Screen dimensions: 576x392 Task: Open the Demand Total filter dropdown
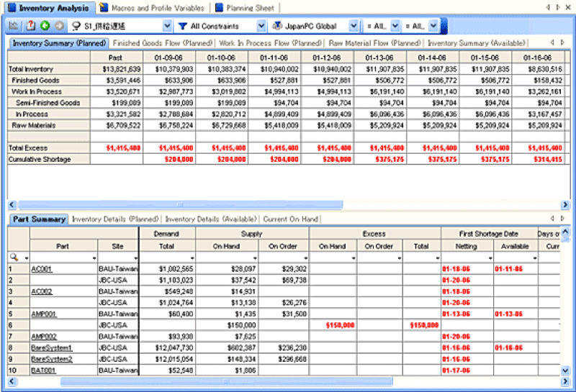tap(192, 258)
